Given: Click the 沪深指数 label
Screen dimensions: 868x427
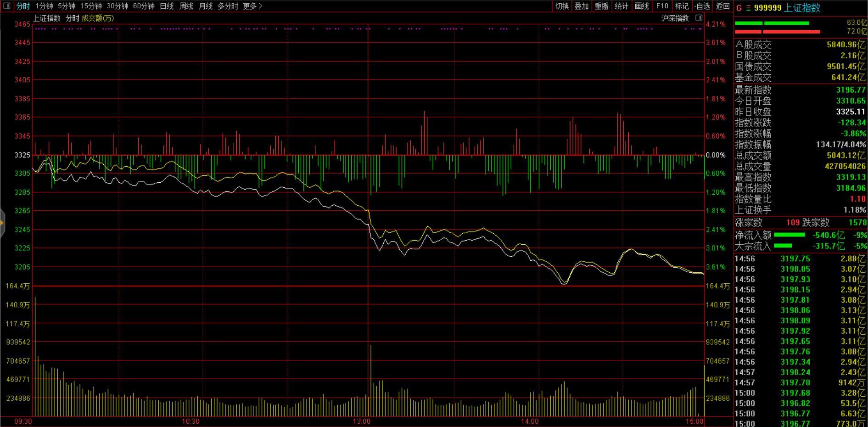Looking at the screenshot, I should pos(675,18).
